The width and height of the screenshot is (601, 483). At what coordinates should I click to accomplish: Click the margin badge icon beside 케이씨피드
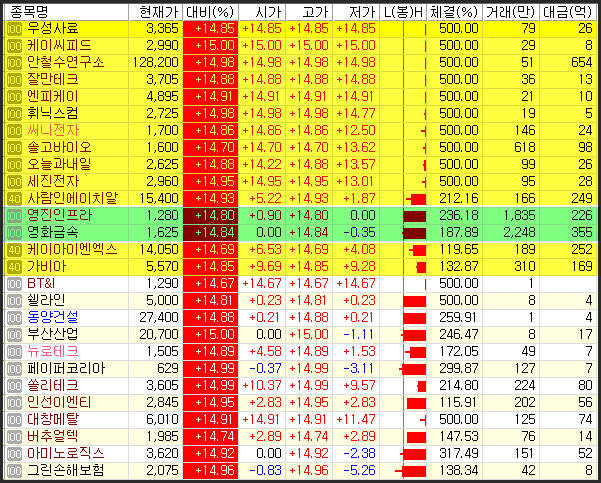pos(15,46)
